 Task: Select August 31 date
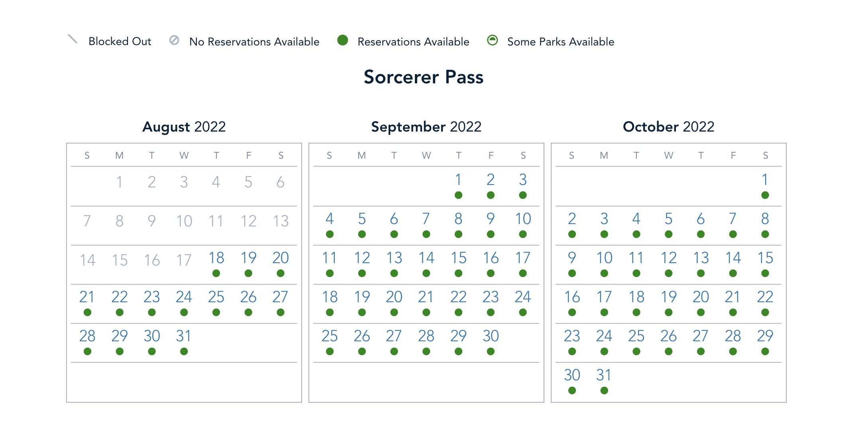(x=184, y=336)
